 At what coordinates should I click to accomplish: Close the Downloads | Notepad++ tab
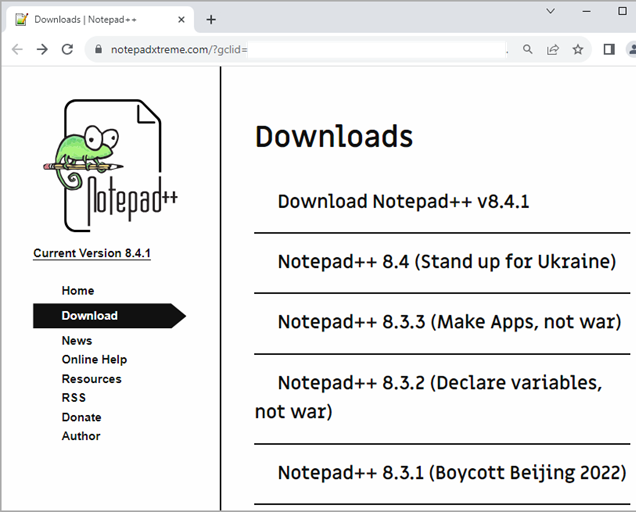point(182,19)
